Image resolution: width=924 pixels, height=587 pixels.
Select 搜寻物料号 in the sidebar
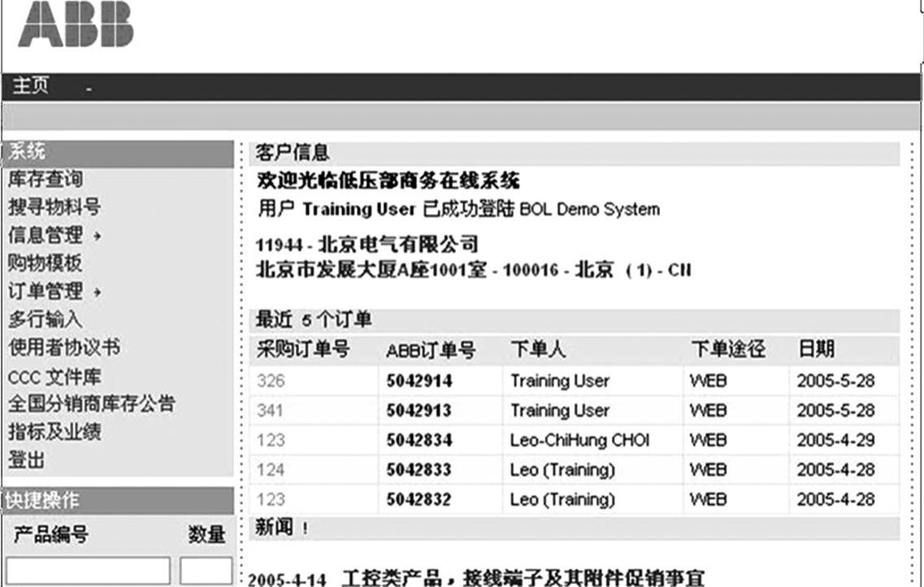click(x=54, y=207)
